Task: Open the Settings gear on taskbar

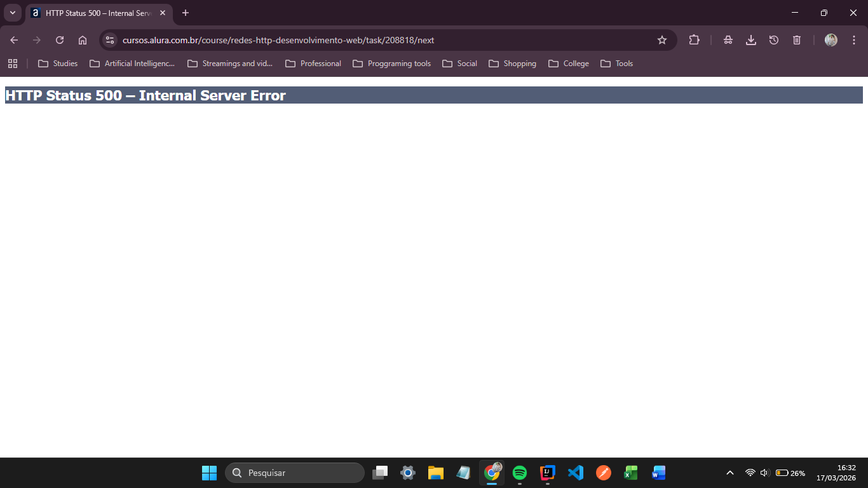Action: click(x=408, y=473)
